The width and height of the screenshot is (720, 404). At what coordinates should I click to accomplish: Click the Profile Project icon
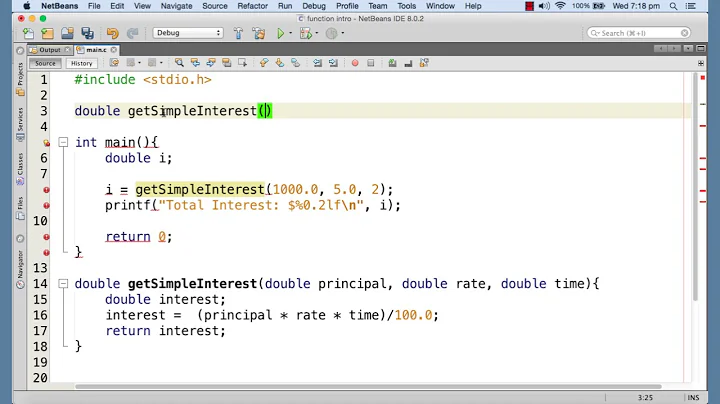[x=332, y=33]
